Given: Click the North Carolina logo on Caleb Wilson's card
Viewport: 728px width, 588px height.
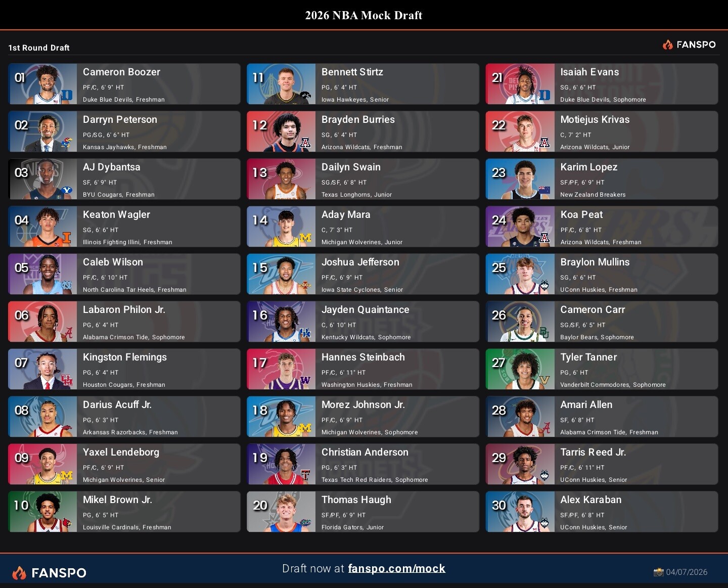Looking at the screenshot, I should point(67,285).
